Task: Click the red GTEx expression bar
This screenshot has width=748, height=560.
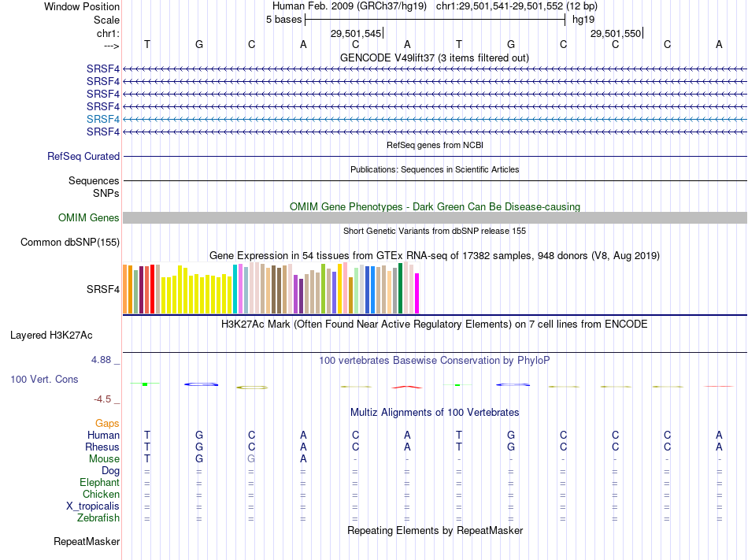Action: [x=152, y=289]
